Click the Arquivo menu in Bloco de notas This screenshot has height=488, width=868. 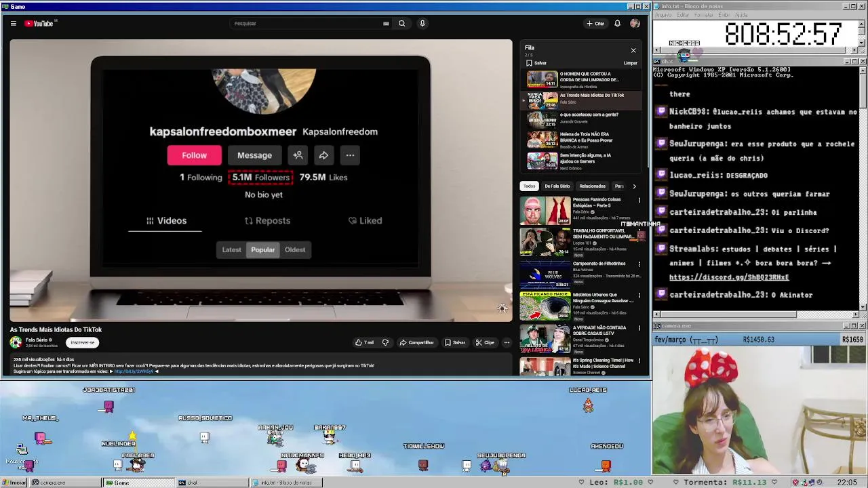point(663,15)
